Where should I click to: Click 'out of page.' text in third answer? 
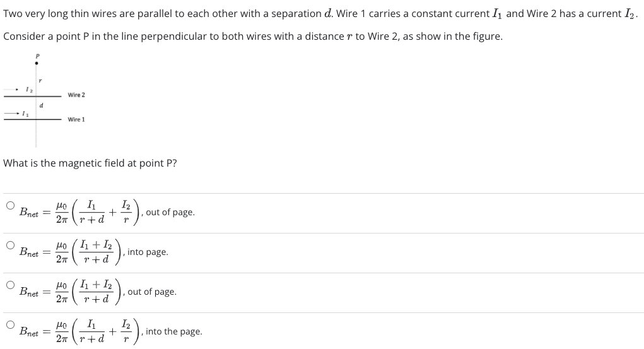152,292
